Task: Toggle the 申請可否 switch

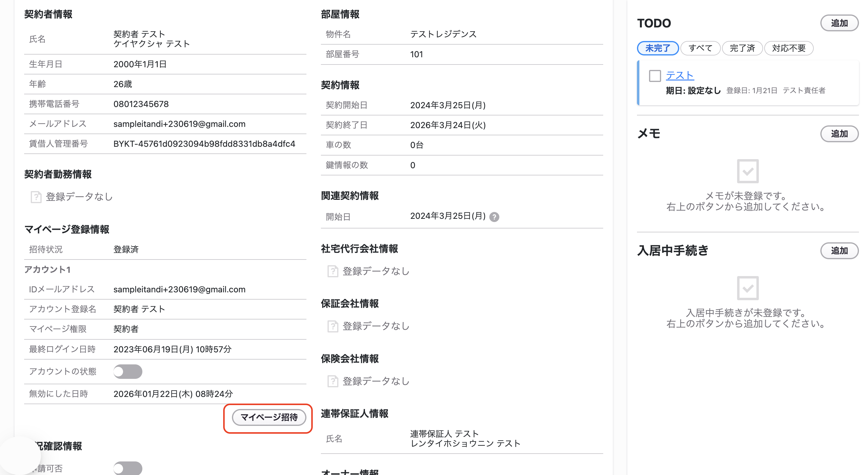Action: pos(128,468)
